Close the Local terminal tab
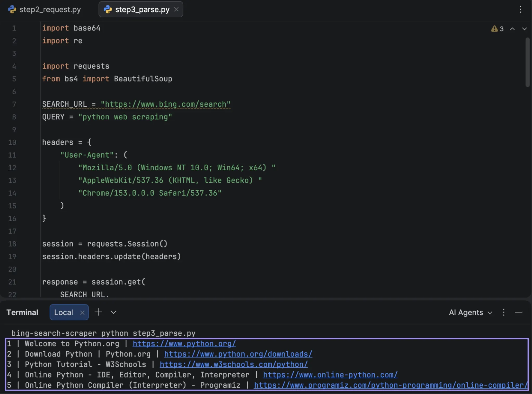 [82, 313]
